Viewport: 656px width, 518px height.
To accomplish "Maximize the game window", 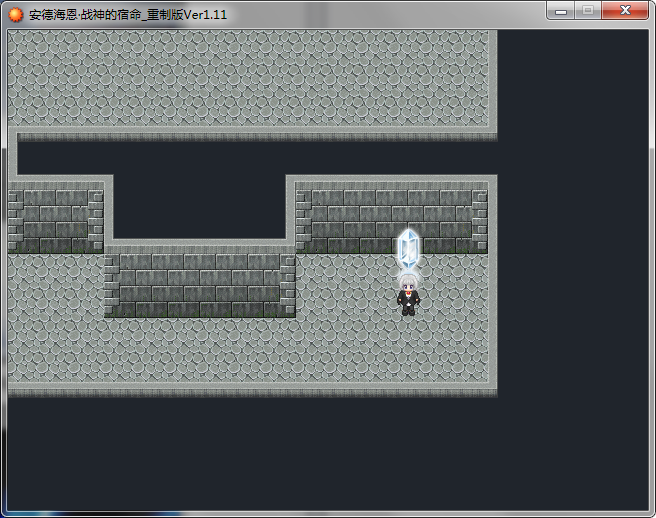I will (x=588, y=10).
